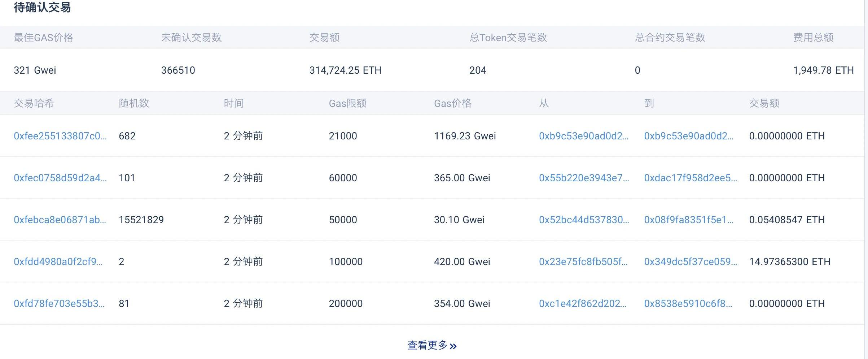The image size is (868, 359).
Task: Open recipient address 0x8538e5910c6f8...
Action: (x=688, y=303)
